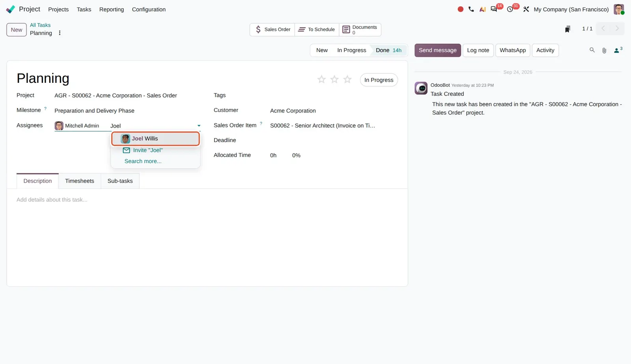The width and height of the screenshot is (631, 364).
Task: Click the OdooBot avatar in chatter
Action: point(421,88)
